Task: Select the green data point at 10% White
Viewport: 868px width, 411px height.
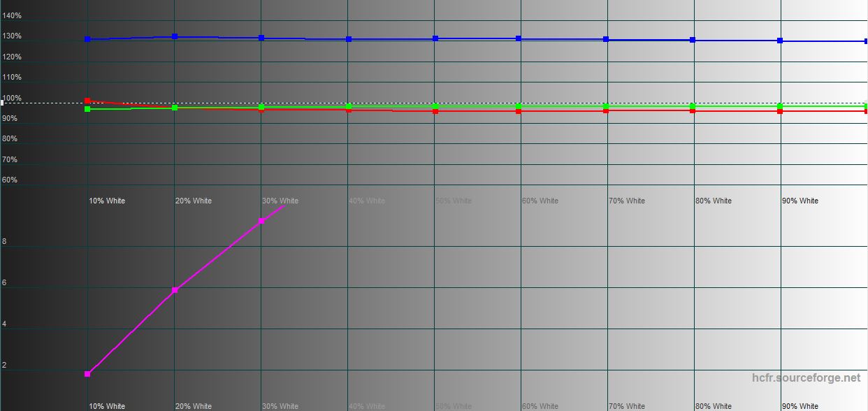Action: 87,109
